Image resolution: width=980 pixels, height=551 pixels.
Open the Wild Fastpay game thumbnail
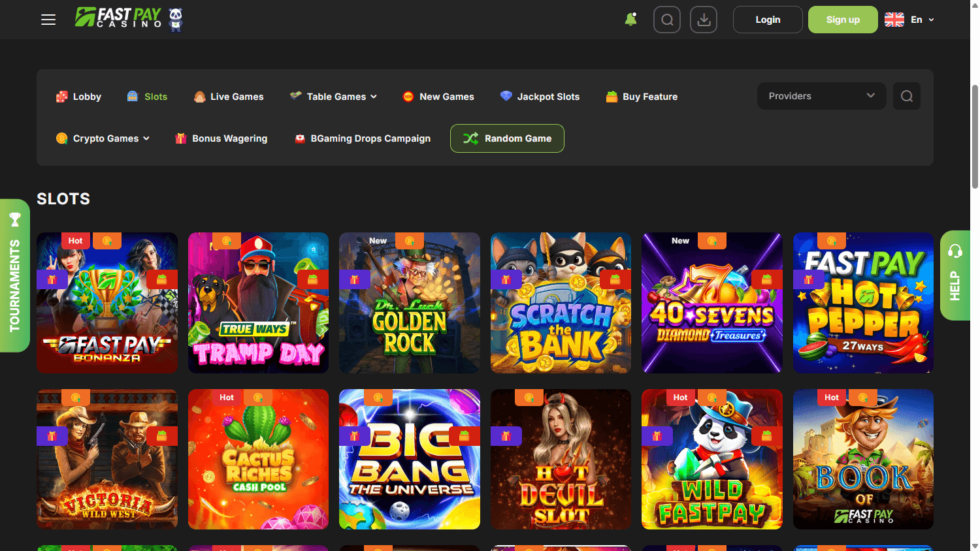(711, 459)
